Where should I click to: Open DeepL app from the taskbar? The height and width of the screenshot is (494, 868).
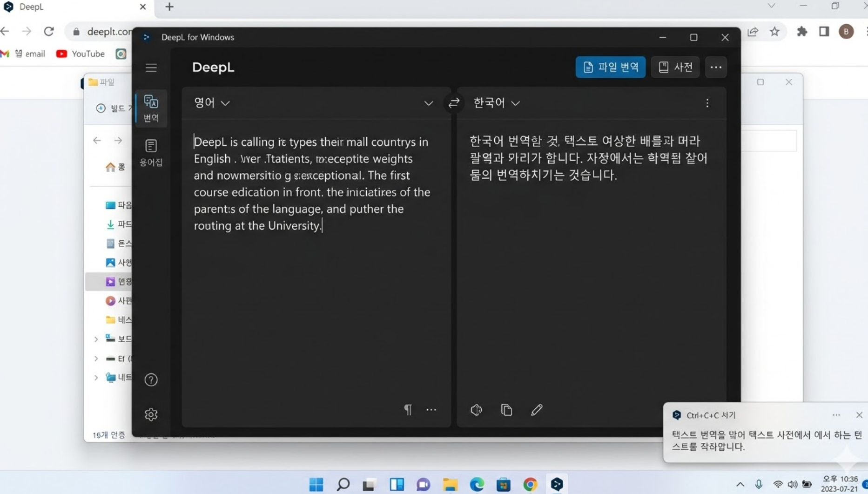coord(557,484)
